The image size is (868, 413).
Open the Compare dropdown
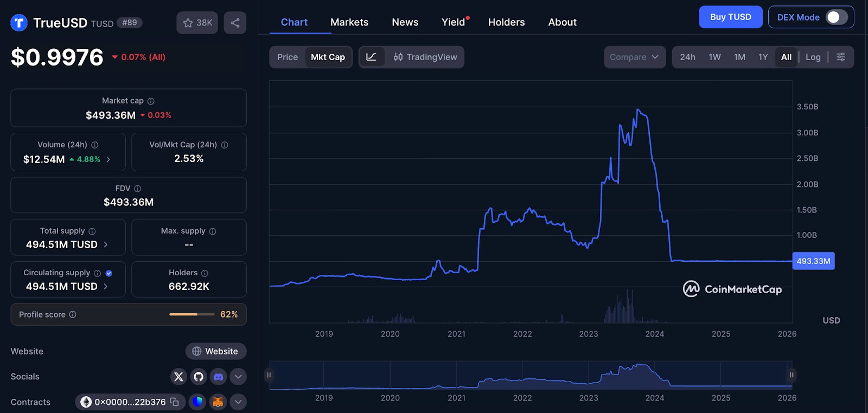coord(635,57)
